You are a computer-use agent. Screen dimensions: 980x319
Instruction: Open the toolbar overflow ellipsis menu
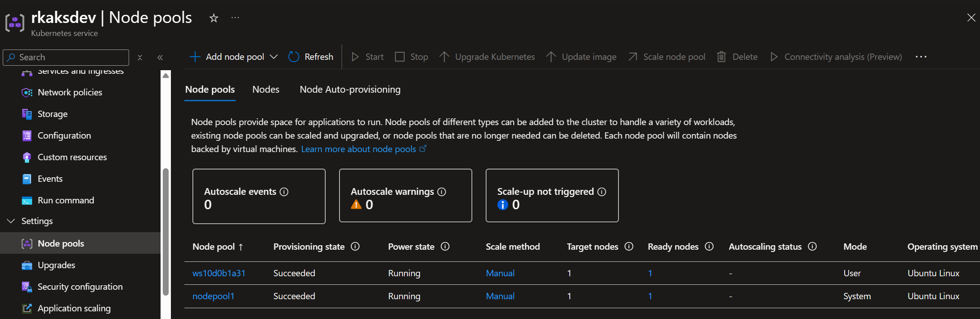coord(921,57)
